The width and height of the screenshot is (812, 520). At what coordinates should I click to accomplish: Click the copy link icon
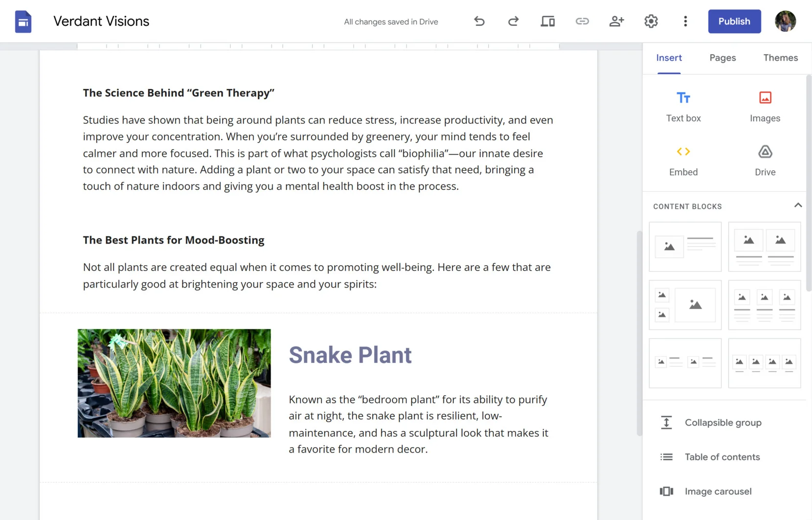click(x=582, y=21)
